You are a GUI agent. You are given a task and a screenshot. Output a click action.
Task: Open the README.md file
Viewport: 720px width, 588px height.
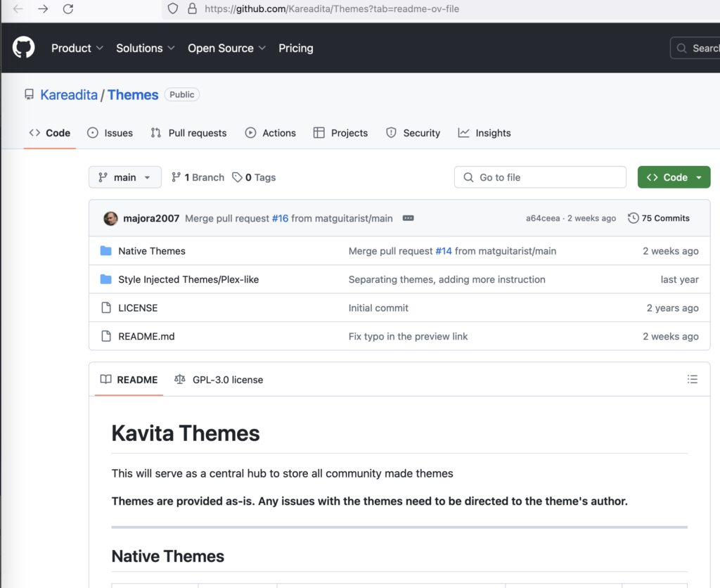pos(146,336)
